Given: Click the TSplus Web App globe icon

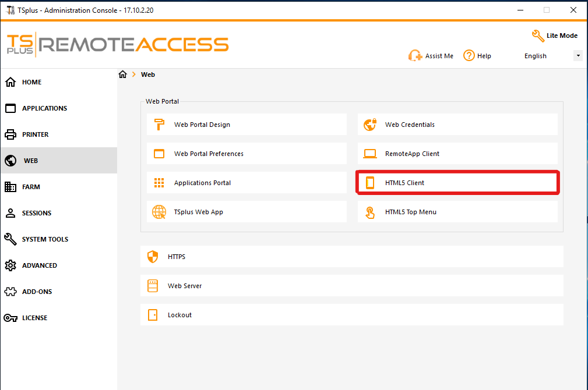Looking at the screenshot, I should click(159, 212).
